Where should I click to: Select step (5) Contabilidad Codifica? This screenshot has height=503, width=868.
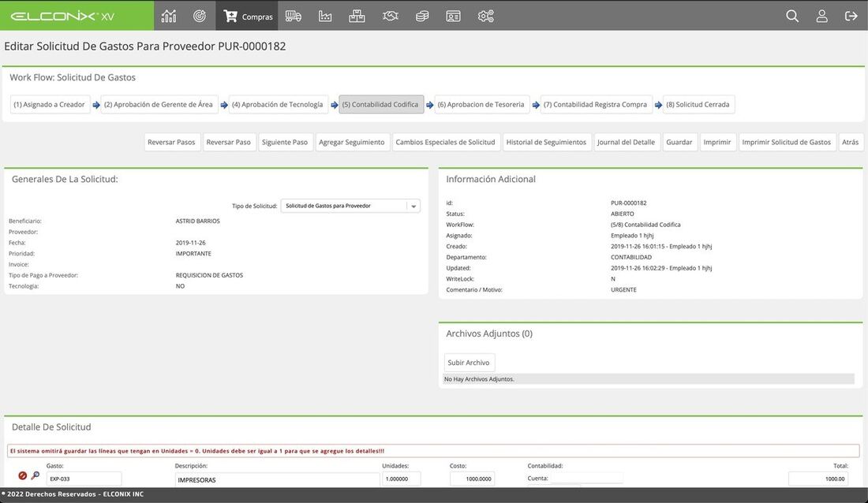point(381,105)
